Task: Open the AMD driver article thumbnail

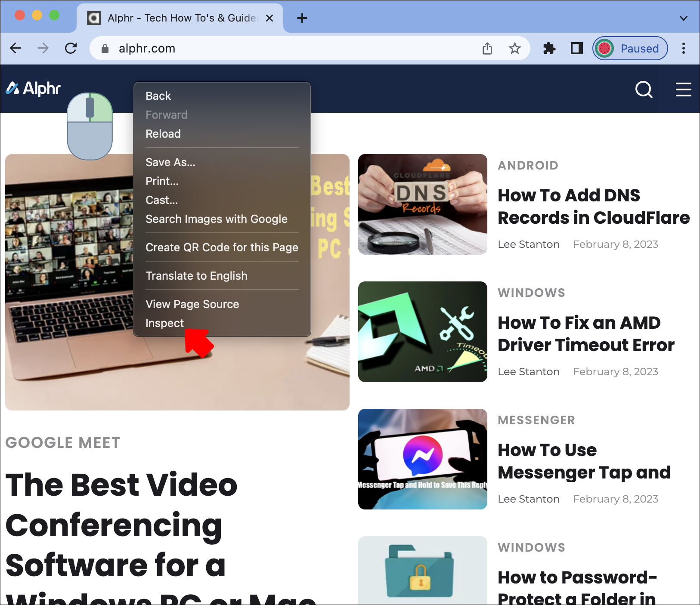Action: (423, 332)
